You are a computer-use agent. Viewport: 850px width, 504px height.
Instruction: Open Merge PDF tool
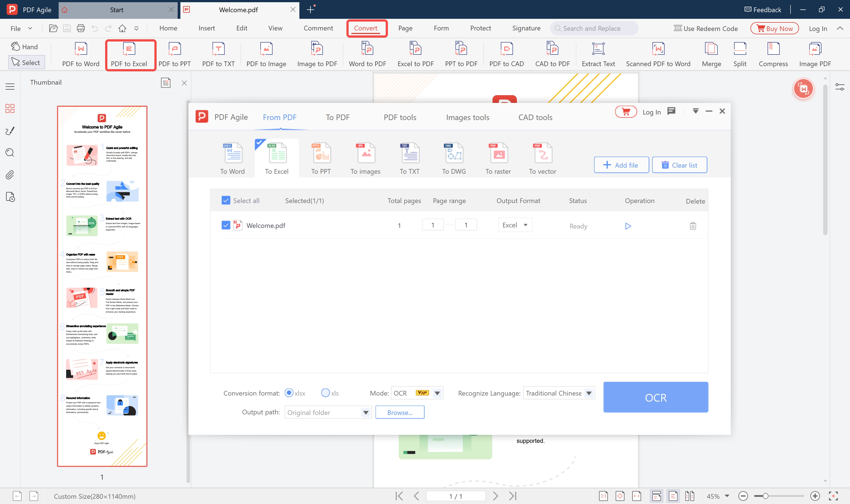(x=711, y=54)
